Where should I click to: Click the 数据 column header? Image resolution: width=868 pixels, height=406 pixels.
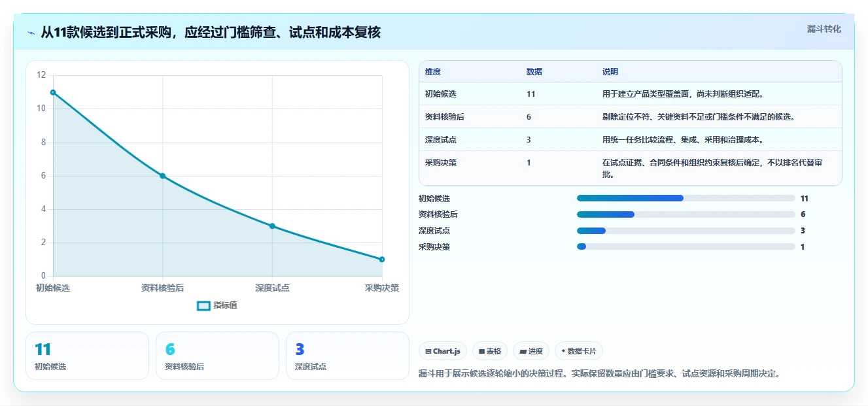pyautogui.click(x=534, y=72)
